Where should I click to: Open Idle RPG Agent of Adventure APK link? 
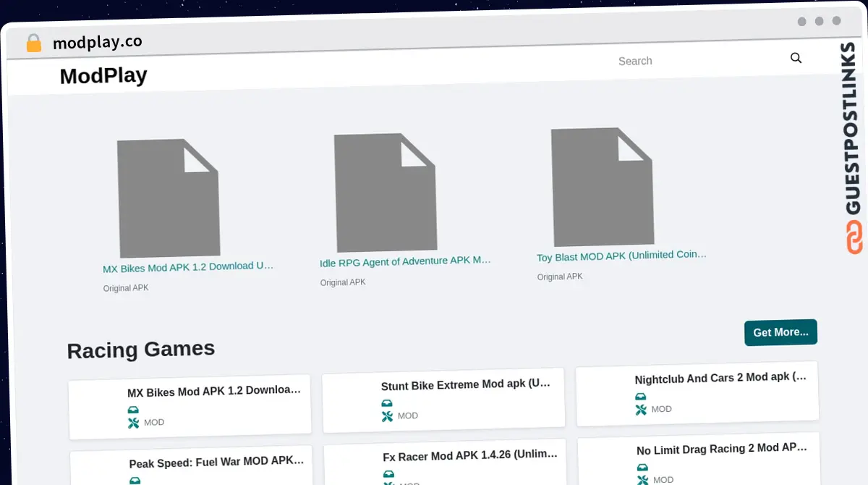(x=405, y=261)
